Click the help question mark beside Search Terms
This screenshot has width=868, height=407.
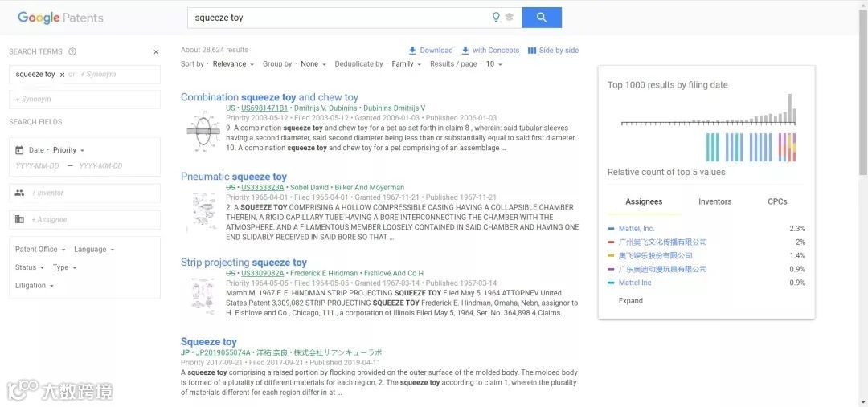tap(72, 51)
